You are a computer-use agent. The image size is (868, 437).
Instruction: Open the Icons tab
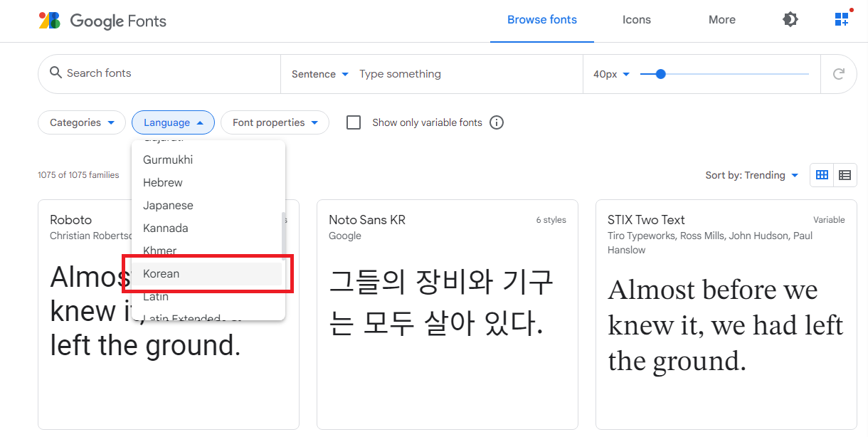pos(637,20)
